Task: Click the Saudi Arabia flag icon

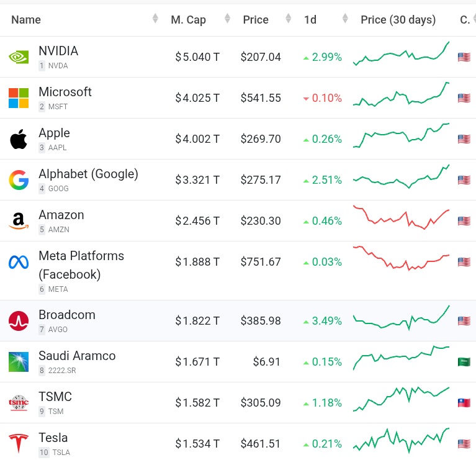Action: [464, 362]
